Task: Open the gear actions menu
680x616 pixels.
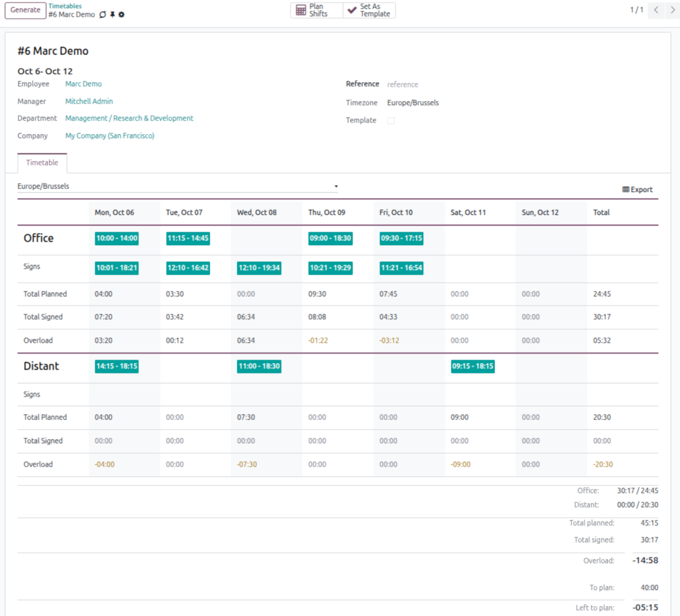Action: 122,14
